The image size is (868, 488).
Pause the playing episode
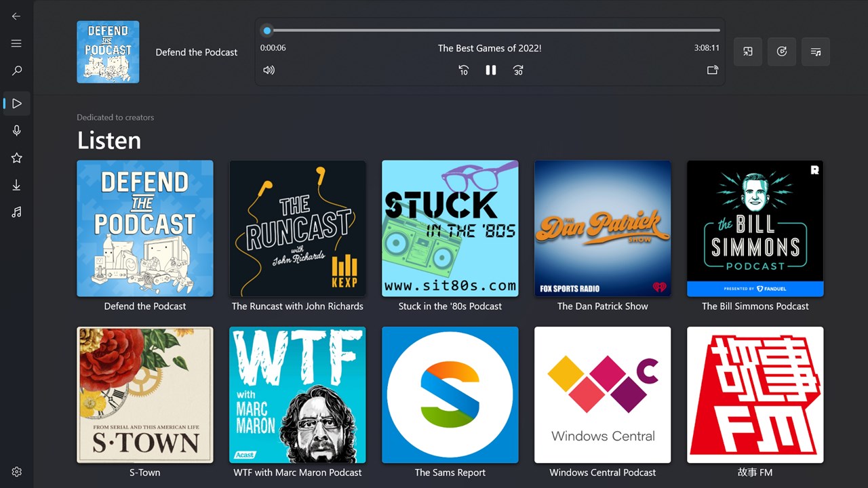(491, 70)
